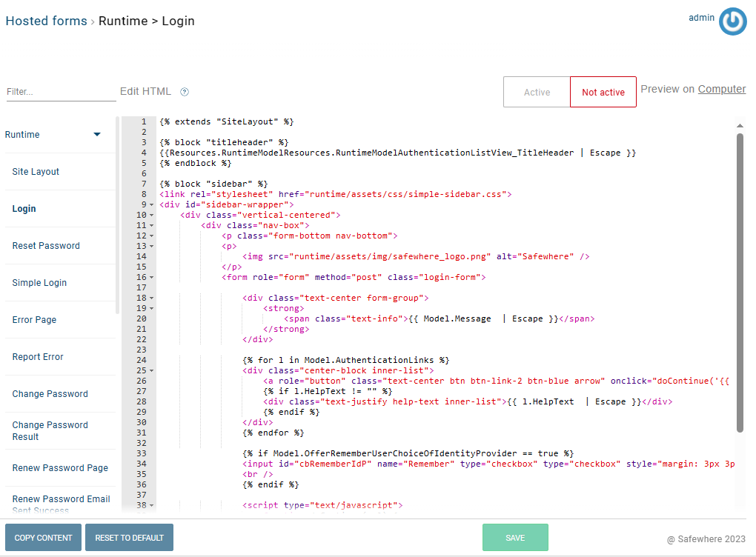
Task: Switch the form to Active
Action: (x=537, y=93)
